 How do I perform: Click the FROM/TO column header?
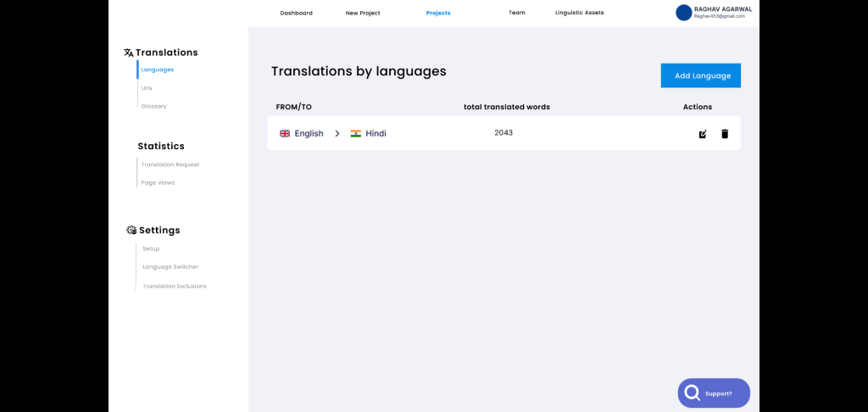click(294, 107)
